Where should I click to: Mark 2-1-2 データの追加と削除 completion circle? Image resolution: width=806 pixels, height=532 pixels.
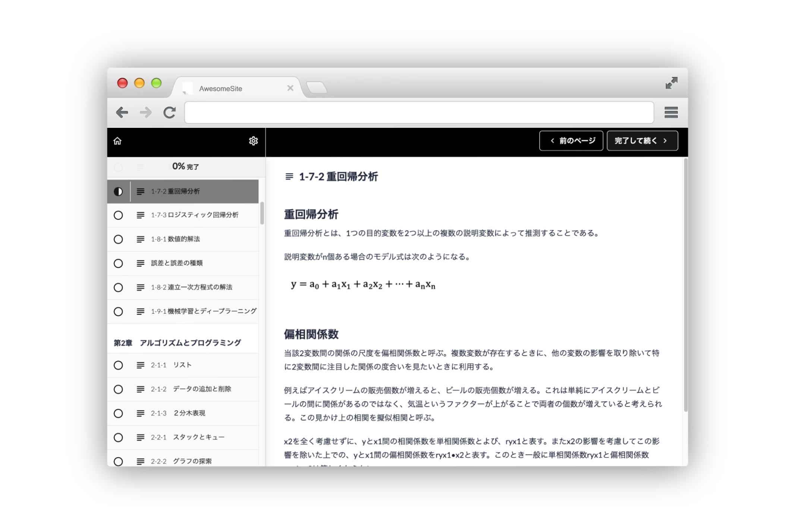tap(118, 389)
